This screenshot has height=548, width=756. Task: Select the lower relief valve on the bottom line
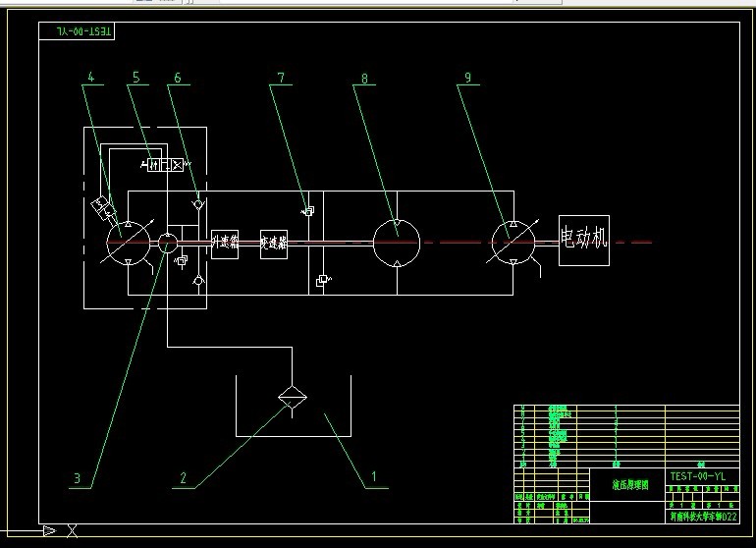[323, 280]
